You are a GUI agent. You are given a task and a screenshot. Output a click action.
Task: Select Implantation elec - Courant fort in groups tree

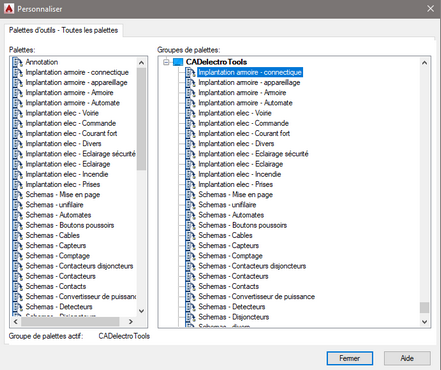click(244, 133)
